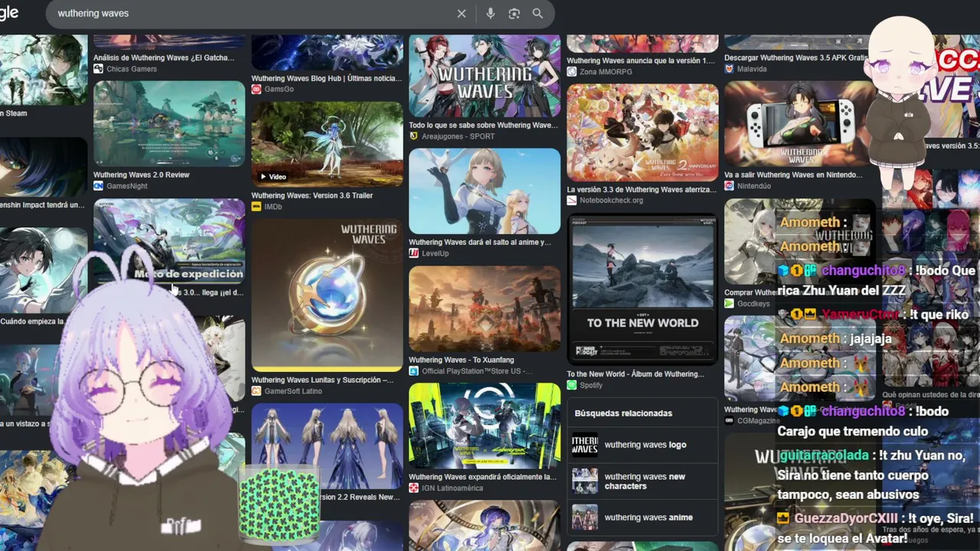Open 'Va a salir Wuthering Waves en Nintendo' link

(x=793, y=175)
